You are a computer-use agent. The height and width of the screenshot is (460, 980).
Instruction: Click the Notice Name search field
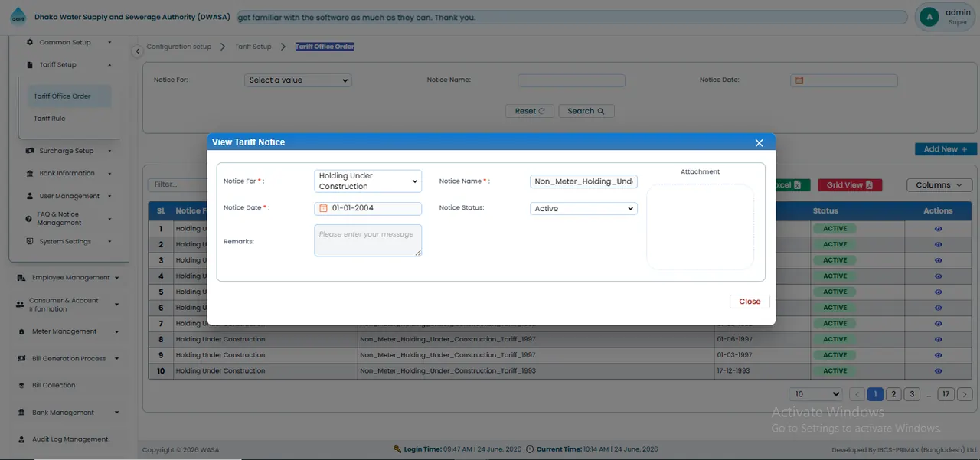click(571, 80)
